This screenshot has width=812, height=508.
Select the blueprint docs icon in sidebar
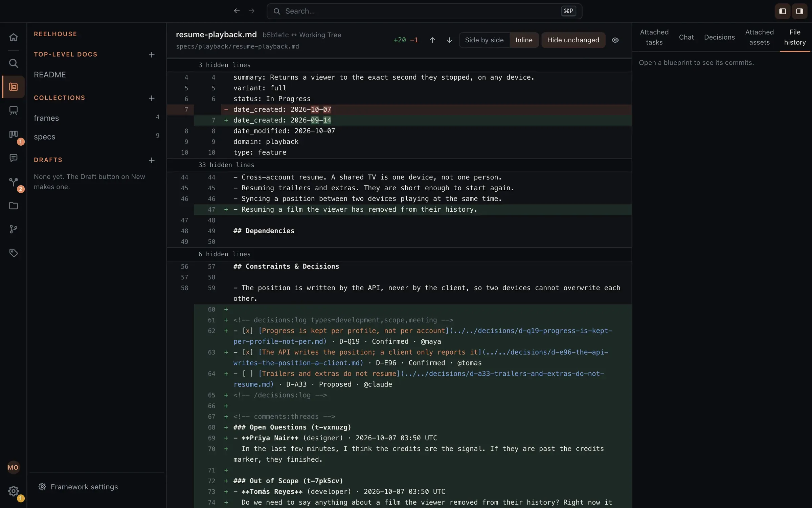(x=13, y=87)
